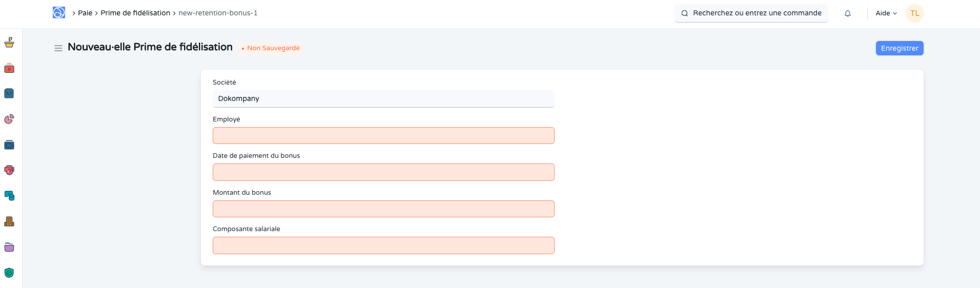Open notifications via the bell icon
Image resolution: width=980 pixels, height=288 pixels.
(x=848, y=13)
